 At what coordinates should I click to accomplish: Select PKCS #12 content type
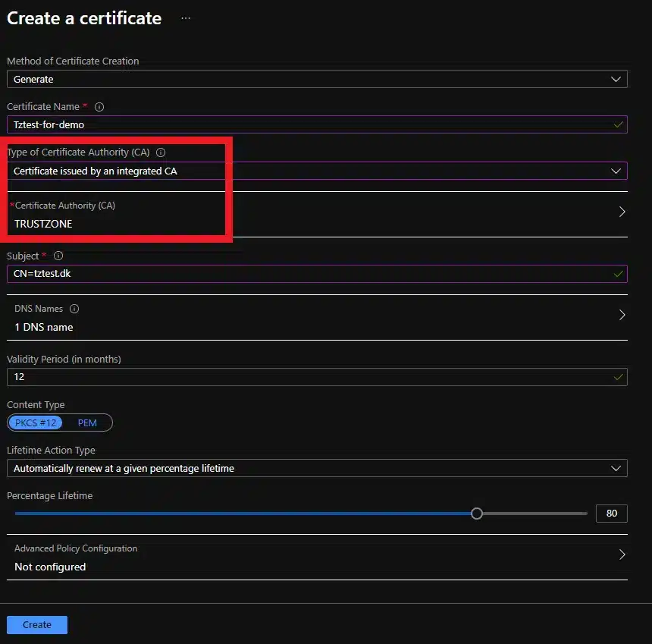36,423
